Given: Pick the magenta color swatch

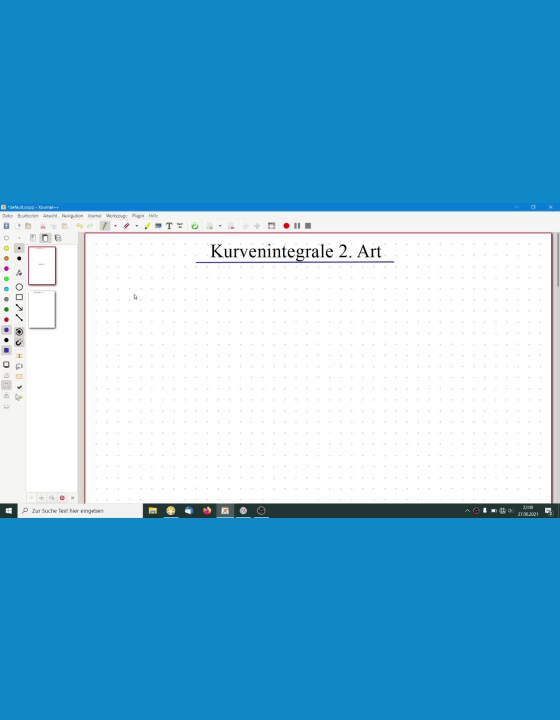Looking at the screenshot, I should (6, 268).
